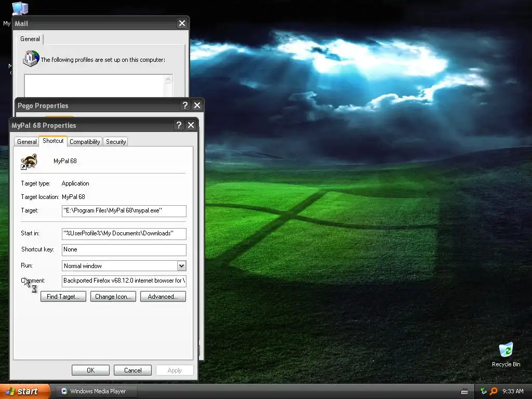The image size is (532, 399).
Task: Click the help button in MyPal 68 Properties
Action: point(179,125)
